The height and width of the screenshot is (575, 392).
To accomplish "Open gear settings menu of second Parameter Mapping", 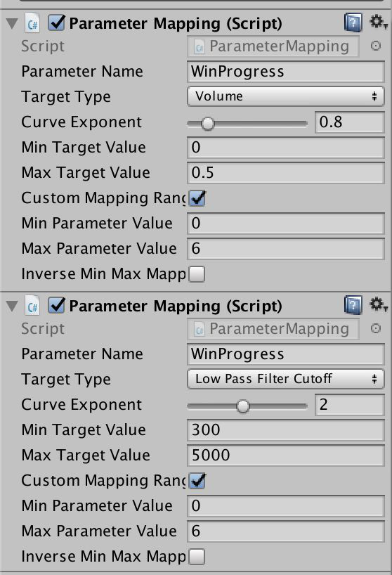I will point(378,305).
